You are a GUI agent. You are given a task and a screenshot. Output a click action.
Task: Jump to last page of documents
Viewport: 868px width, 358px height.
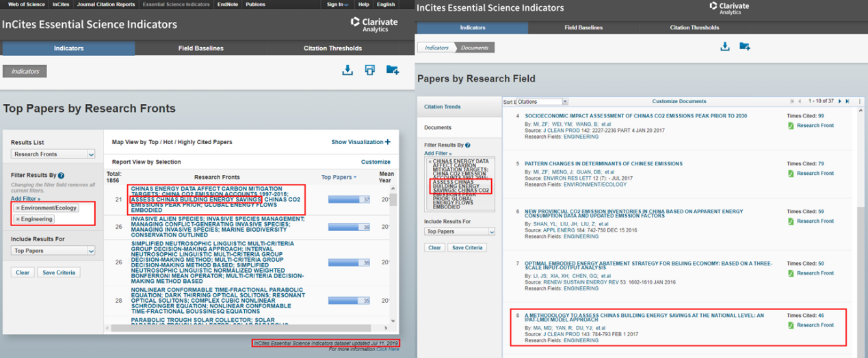pos(847,101)
